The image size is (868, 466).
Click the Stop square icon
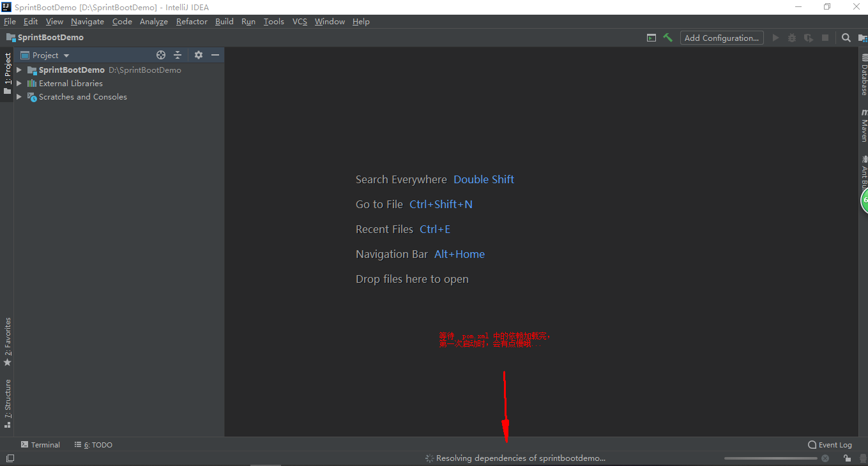[x=825, y=38]
